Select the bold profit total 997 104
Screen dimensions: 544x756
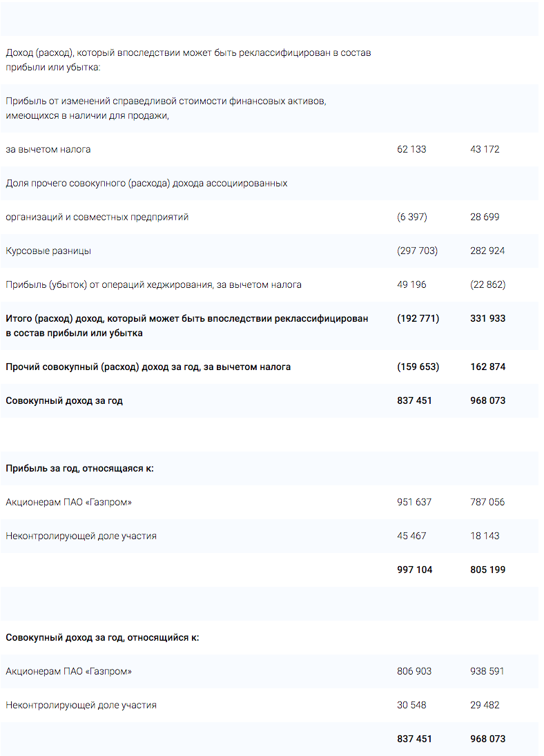415,570
